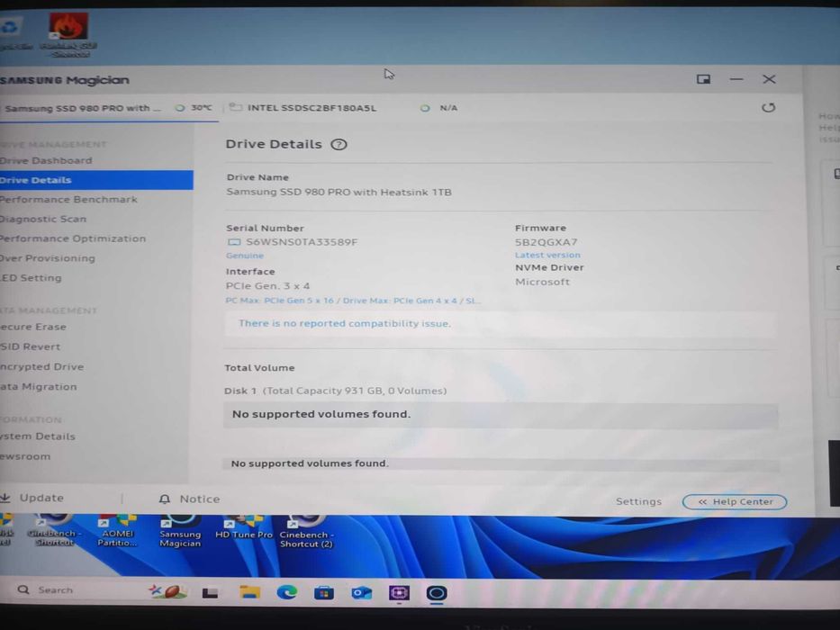The width and height of the screenshot is (840, 630).
Task: Open File Explorer in the taskbar
Action: 249,592
